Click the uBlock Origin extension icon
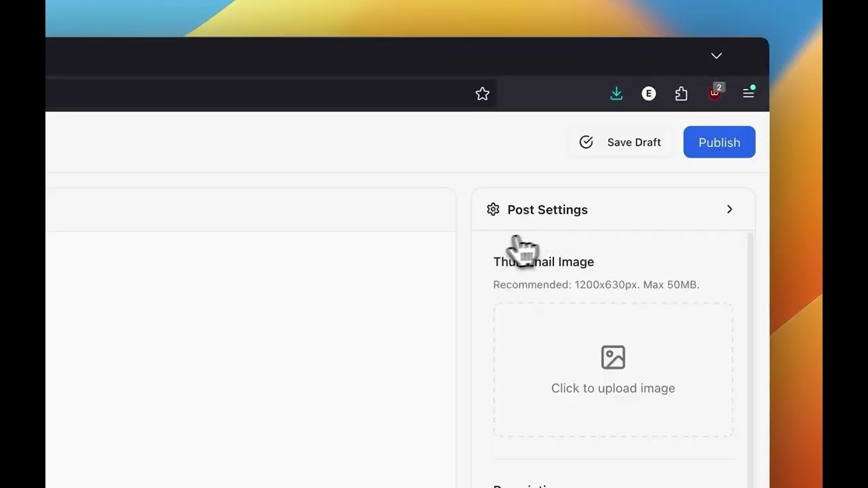 tap(713, 95)
